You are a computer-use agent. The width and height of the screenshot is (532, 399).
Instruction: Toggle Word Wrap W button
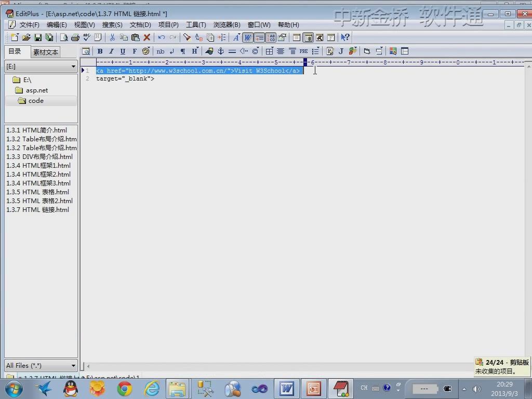tap(248, 37)
